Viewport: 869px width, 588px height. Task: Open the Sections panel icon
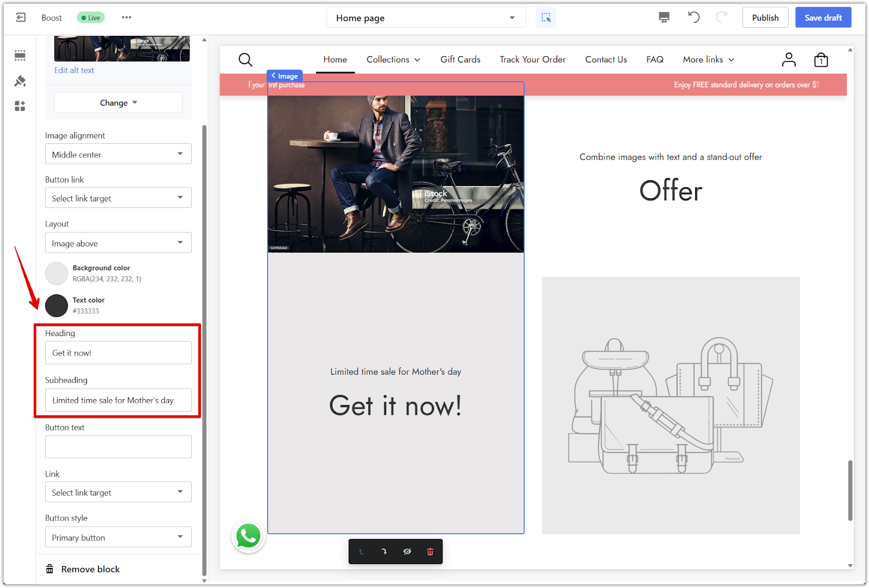tap(20, 55)
